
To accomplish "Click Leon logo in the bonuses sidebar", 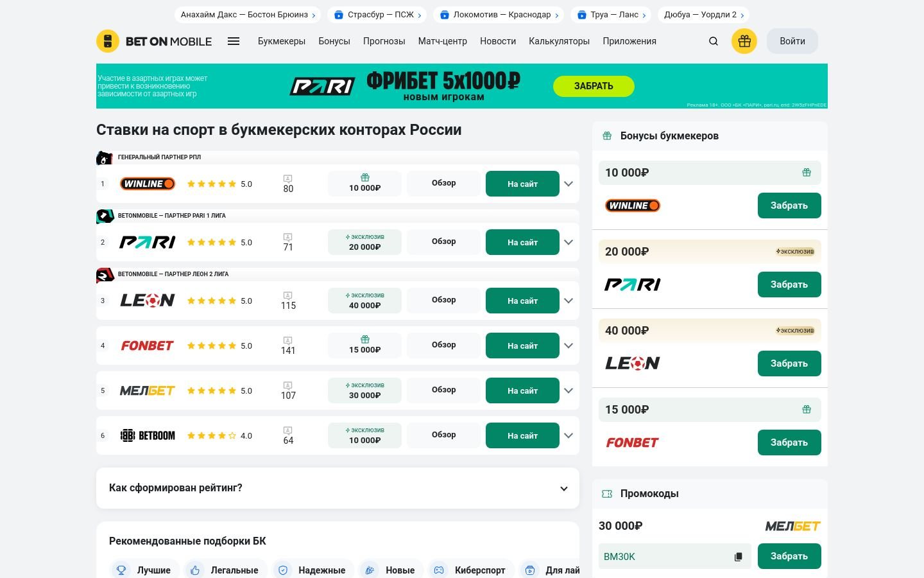I will (633, 363).
